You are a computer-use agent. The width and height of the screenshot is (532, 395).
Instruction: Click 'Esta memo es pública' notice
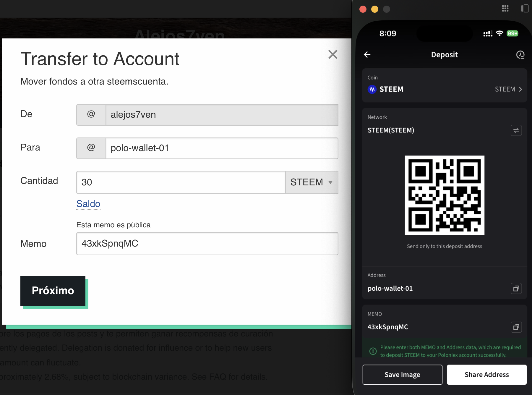click(113, 225)
